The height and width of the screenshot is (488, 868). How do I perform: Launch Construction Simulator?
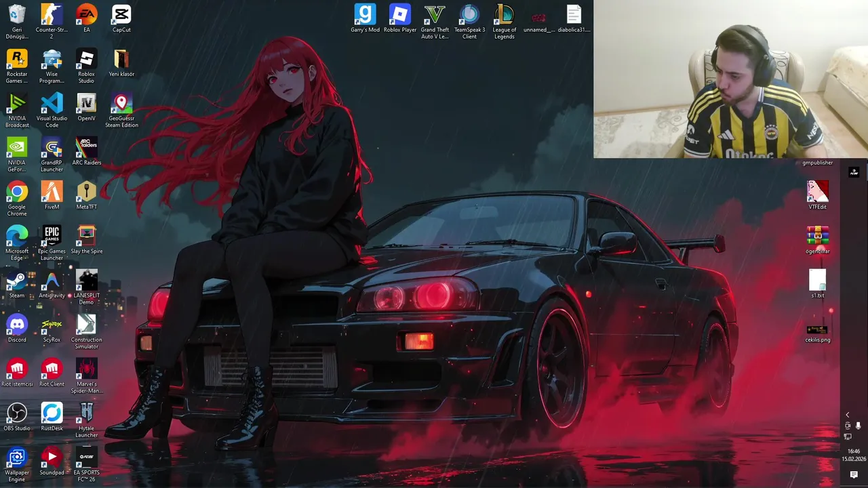[x=87, y=331]
